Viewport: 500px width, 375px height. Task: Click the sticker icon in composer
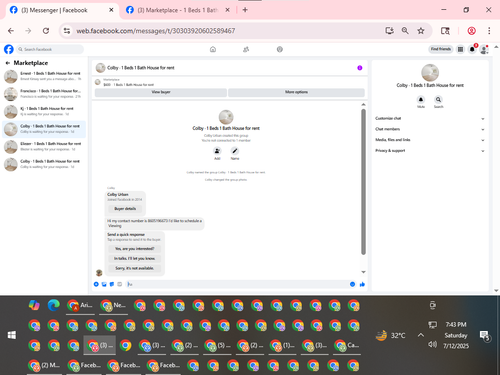click(x=112, y=284)
